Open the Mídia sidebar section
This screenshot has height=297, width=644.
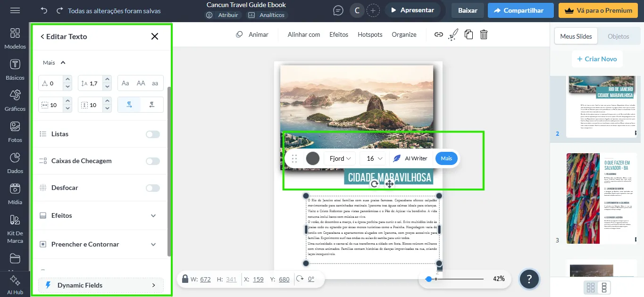[x=15, y=194]
